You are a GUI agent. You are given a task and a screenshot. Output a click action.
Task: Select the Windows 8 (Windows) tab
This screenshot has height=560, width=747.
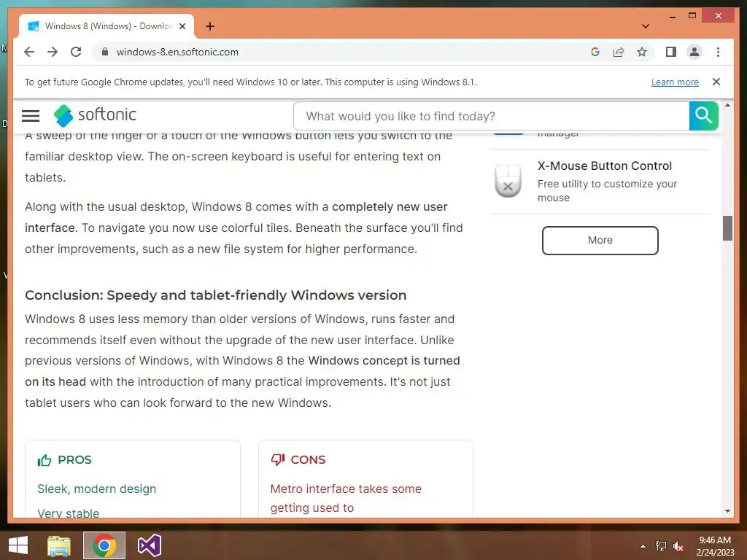tap(107, 26)
